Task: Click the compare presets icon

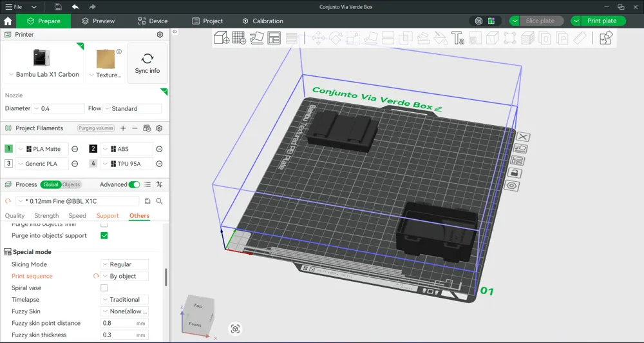Action: (159, 184)
